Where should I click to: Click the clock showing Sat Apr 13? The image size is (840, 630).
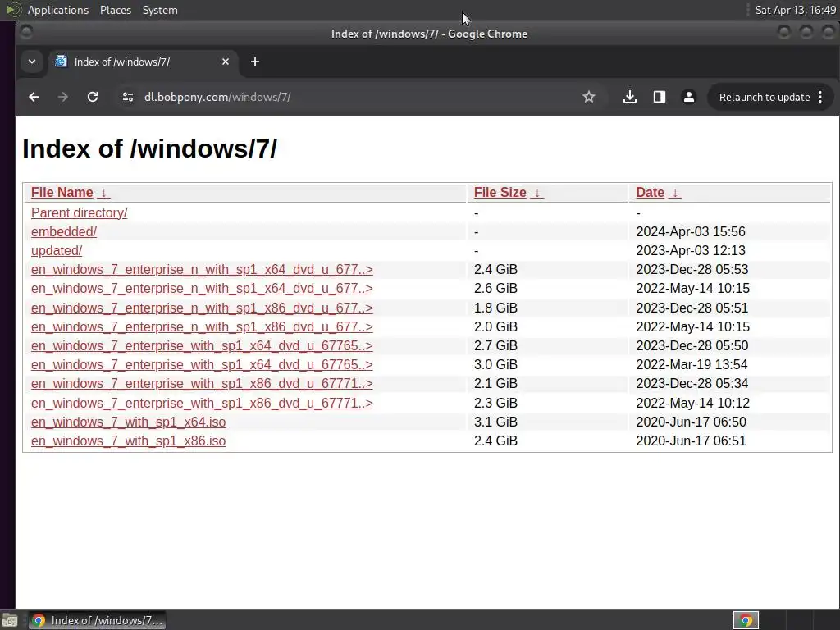[795, 10]
